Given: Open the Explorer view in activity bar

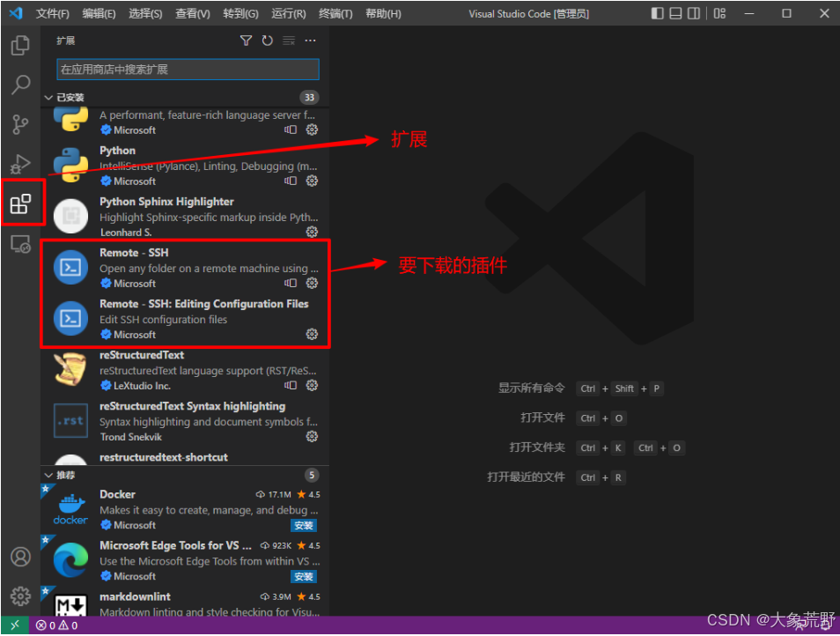Looking at the screenshot, I should point(20,46).
